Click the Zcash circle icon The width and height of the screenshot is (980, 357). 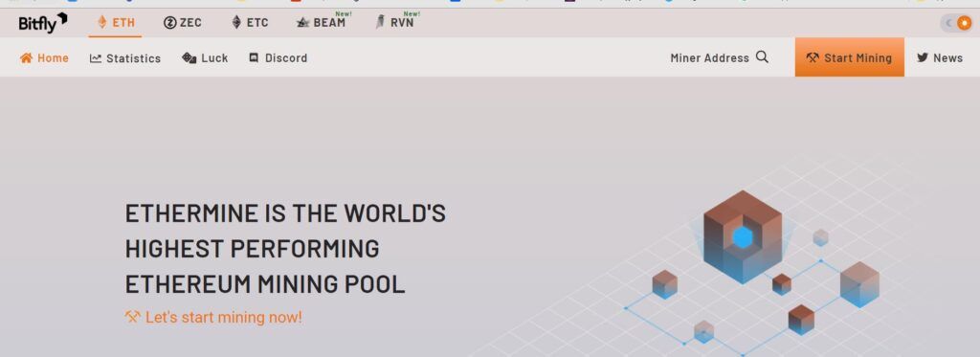(170, 23)
